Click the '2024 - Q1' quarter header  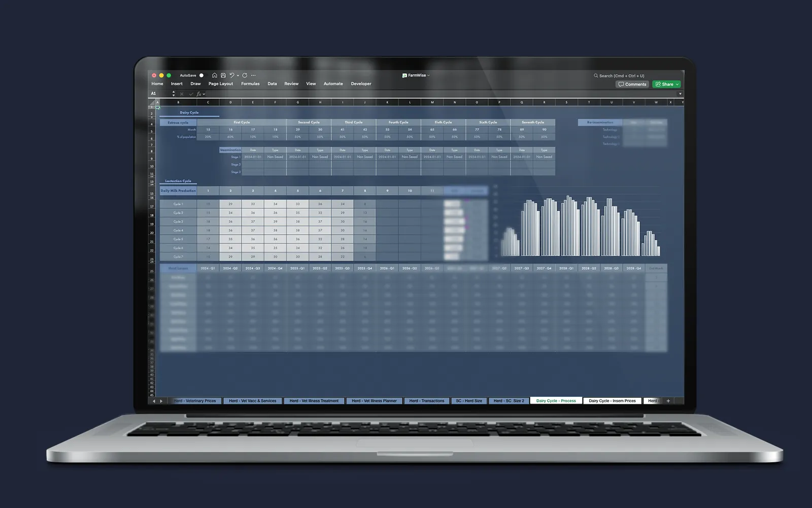pyautogui.click(x=208, y=268)
